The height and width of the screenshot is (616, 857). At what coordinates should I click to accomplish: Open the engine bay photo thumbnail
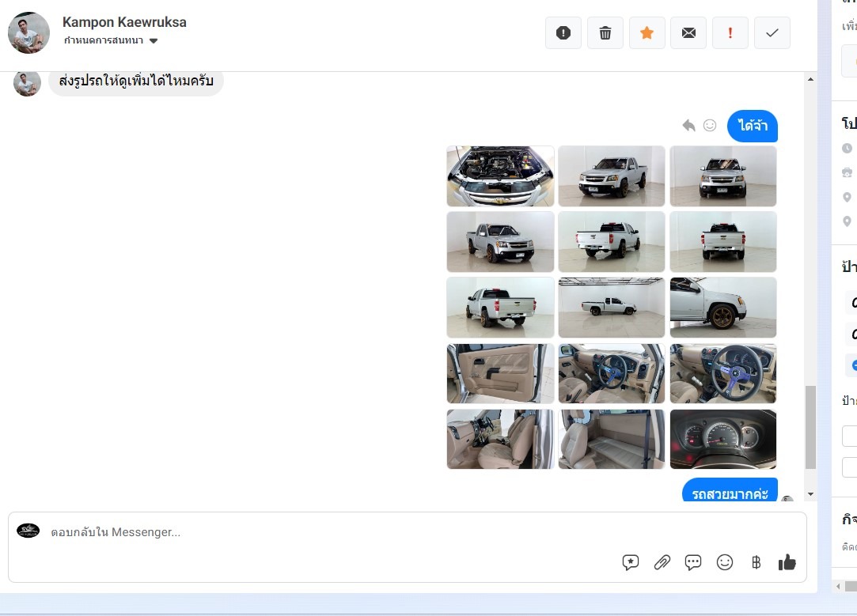[x=500, y=176]
